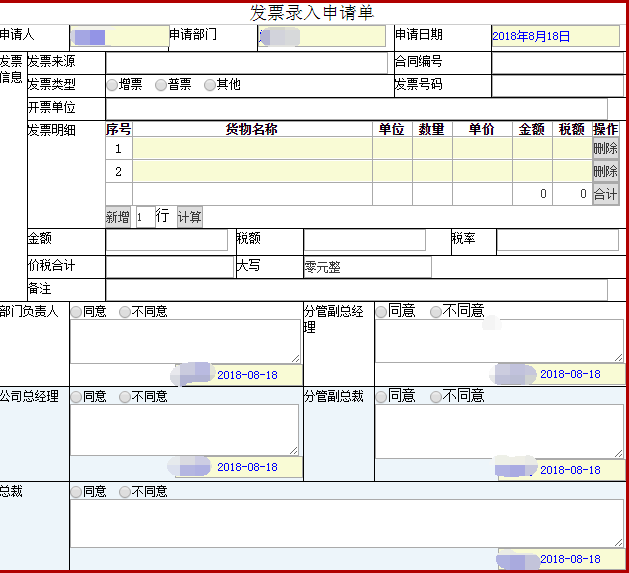Focus the 开票单位 text field
The width and height of the screenshot is (629, 573).
pos(356,108)
